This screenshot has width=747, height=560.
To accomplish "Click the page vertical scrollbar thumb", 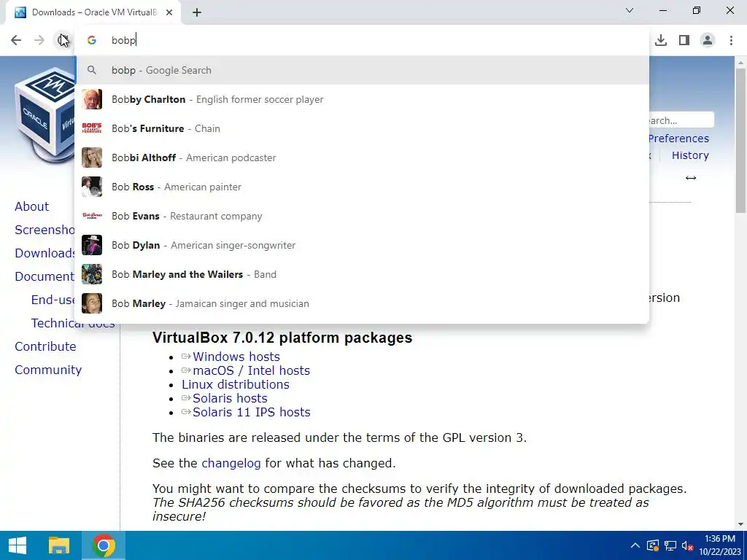I will 741,141.
